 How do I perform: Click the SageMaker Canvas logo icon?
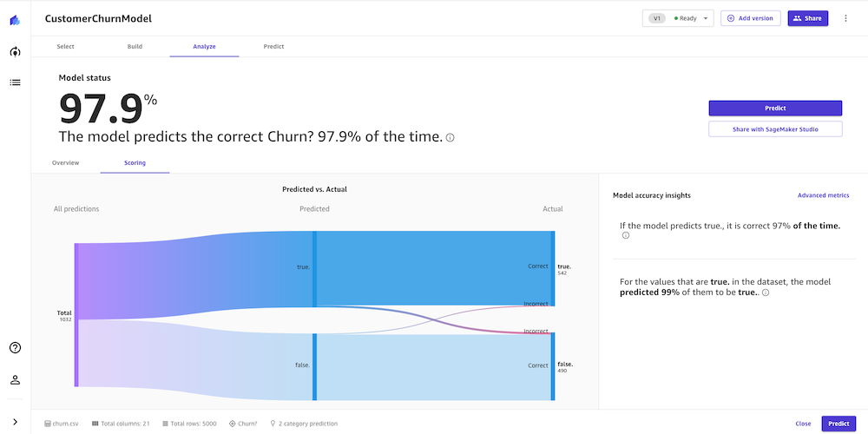click(15, 19)
